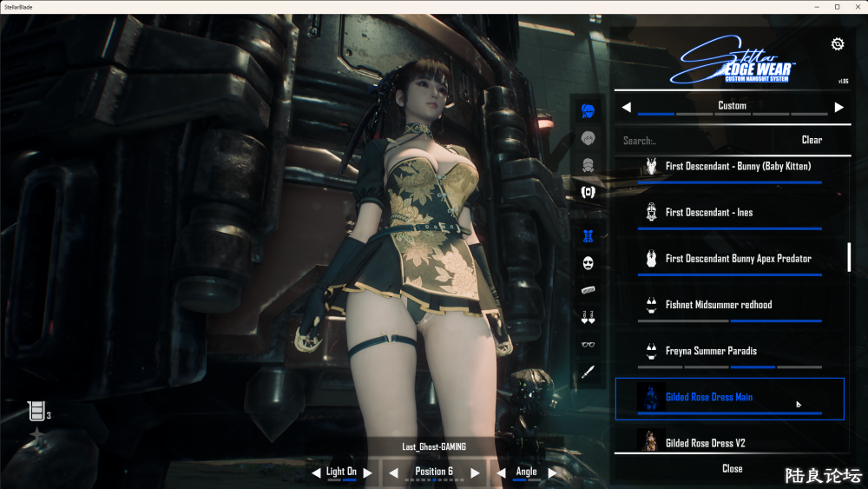868x489 pixels.
Task: Click the Angle label
Action: tap(526, 472)
